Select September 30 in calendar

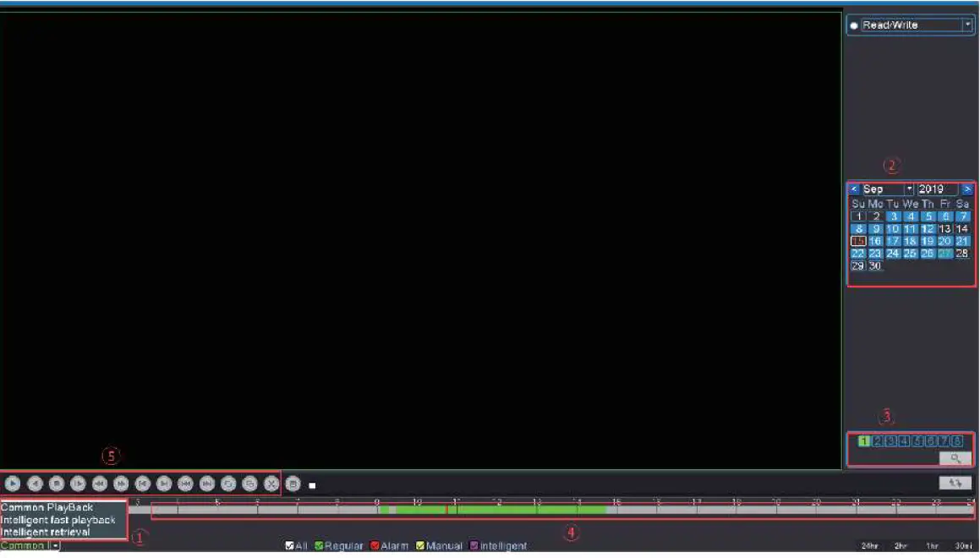875,265
